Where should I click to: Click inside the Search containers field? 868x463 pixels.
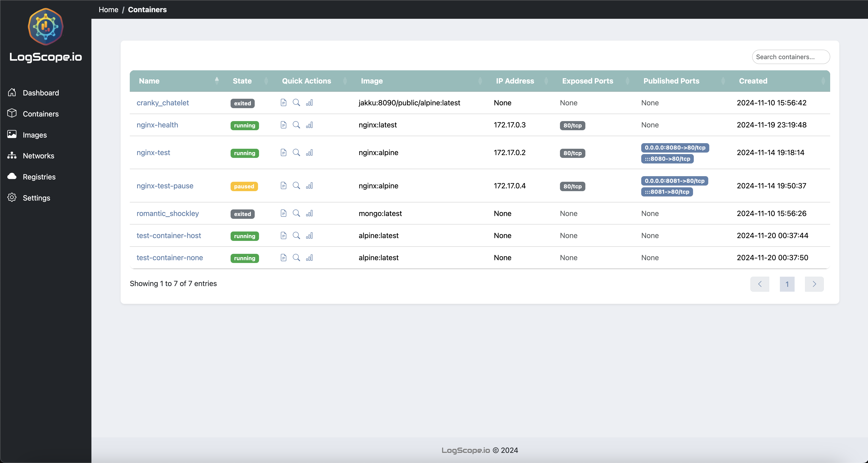pos(791,57)
